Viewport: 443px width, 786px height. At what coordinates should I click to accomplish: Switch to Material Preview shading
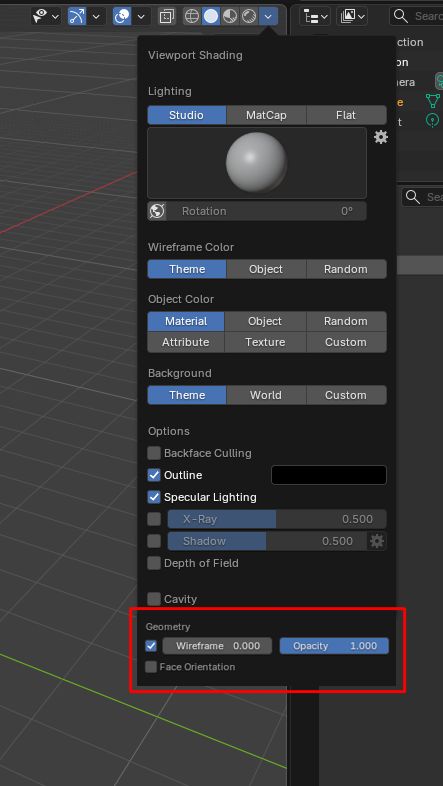coord(230,17)
